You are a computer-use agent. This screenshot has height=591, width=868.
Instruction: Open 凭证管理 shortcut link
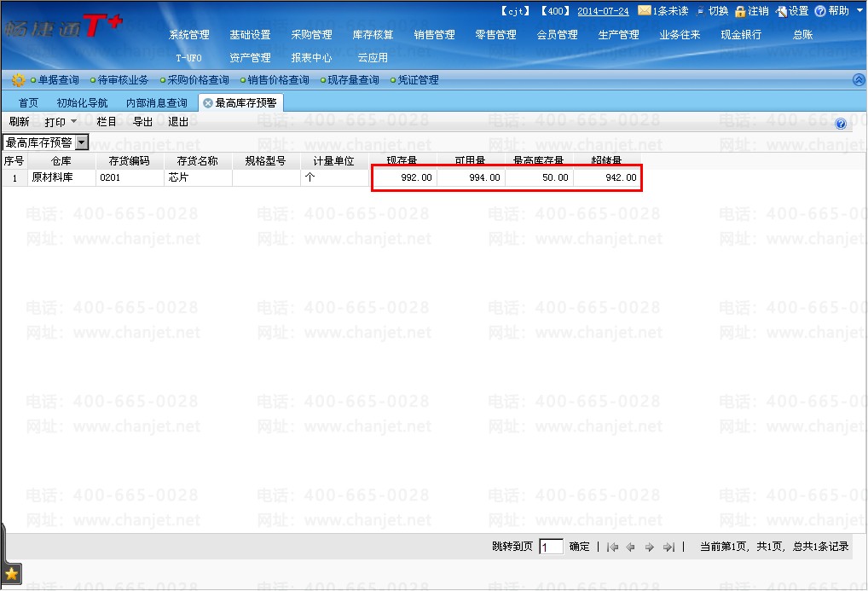(x=418, y=80)
